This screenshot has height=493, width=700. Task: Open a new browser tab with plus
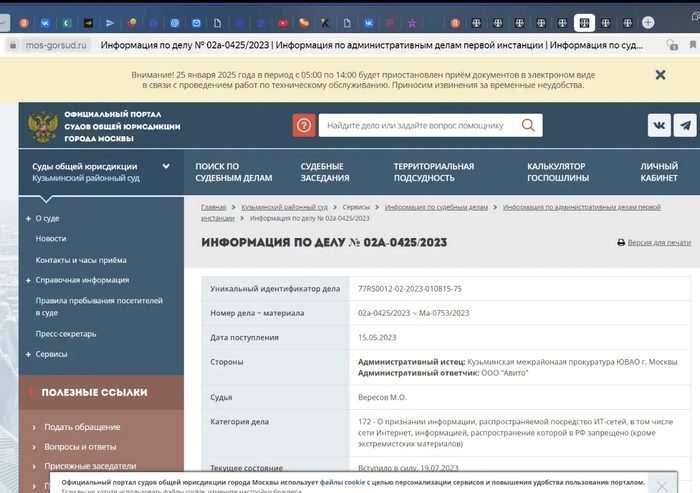[648, 22]
